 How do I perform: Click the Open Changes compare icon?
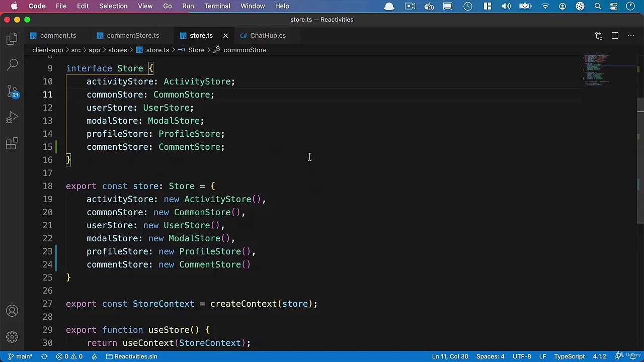tap(599, 36)
